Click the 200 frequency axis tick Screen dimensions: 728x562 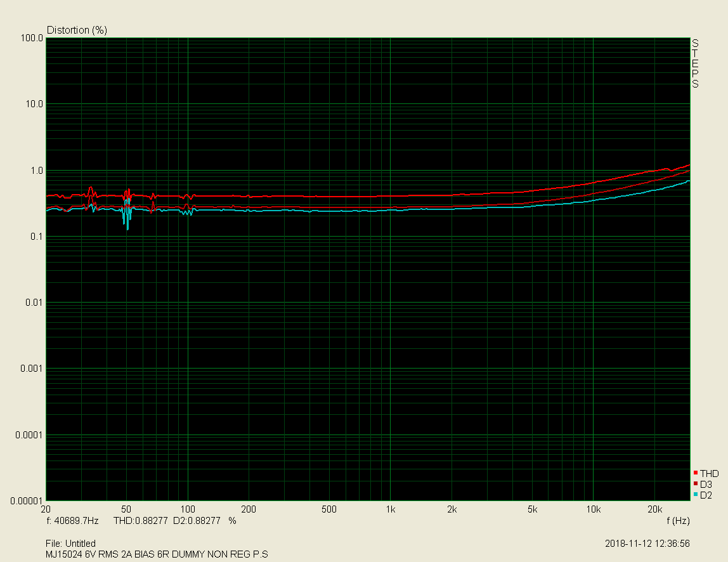[x=249, y=509]
